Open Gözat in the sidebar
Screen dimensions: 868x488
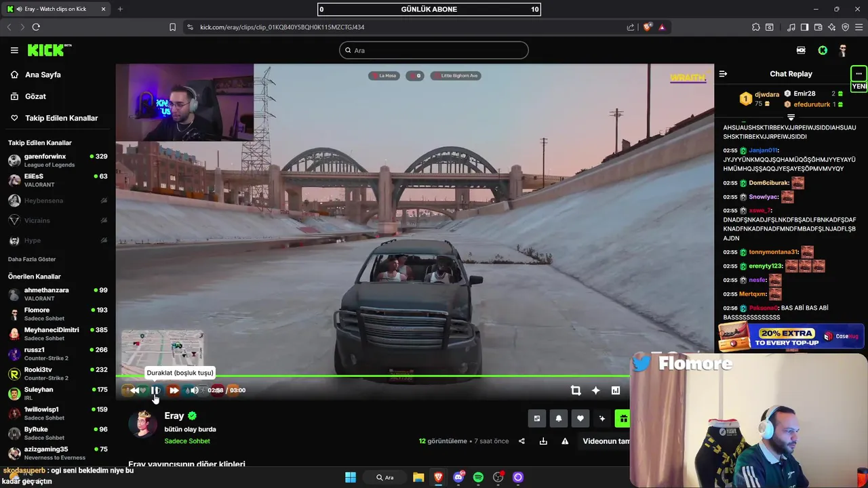tap(35, 96)
